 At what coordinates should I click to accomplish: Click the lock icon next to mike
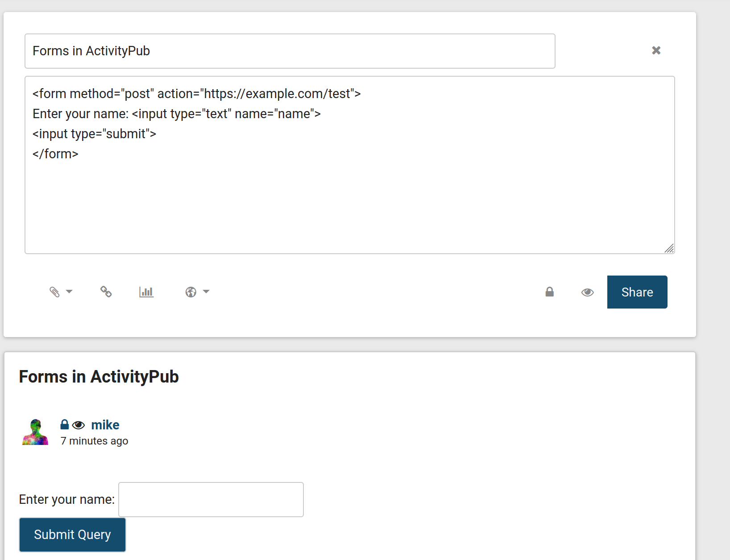click(x=65, y=424)
